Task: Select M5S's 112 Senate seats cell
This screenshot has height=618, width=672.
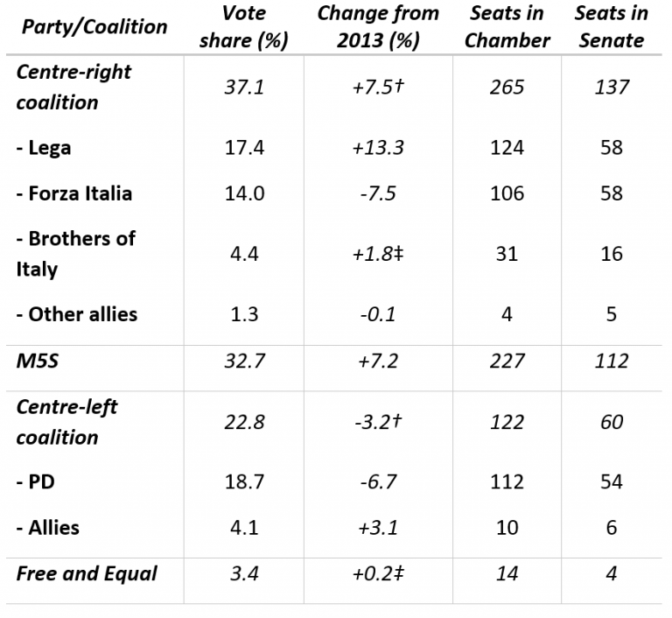Action: point(611,358)
